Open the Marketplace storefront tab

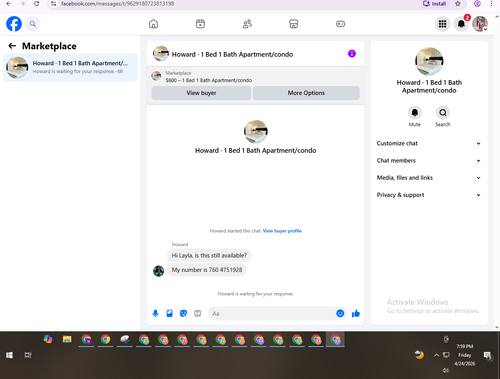294,24
